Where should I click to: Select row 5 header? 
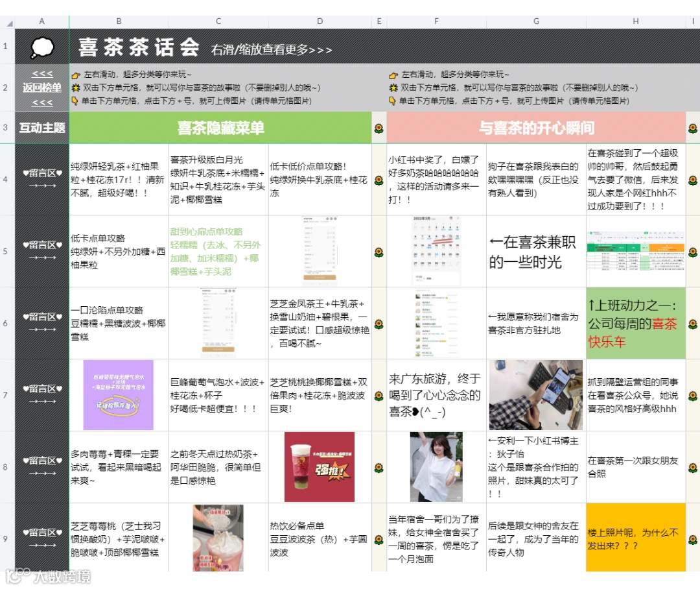pyautogui.click(x=7, y=251)
